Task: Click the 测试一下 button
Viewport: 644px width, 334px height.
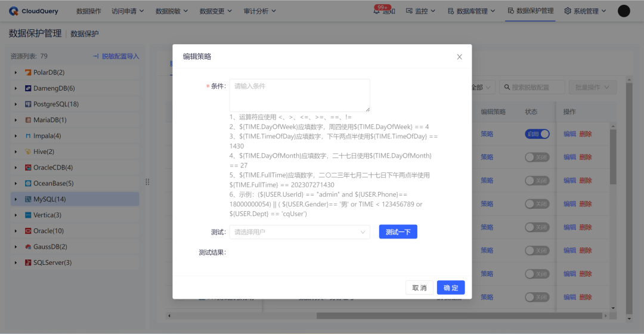Action: (398, 231)
